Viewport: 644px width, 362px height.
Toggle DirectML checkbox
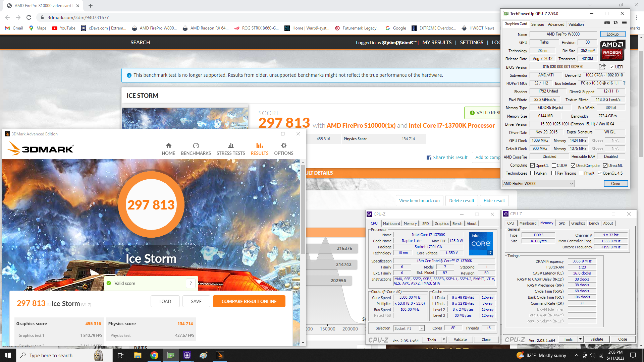(605, 166)
